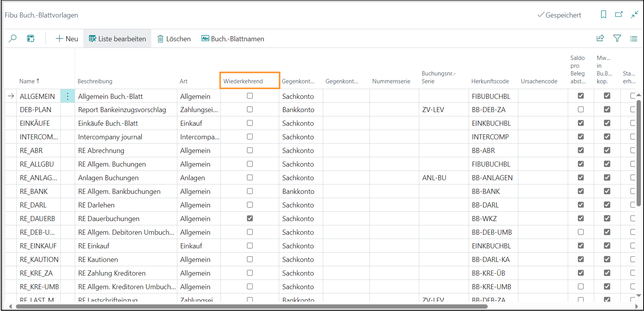Viewport: 644px width, 311px height.
Task: Switch layout with the list view icon
Action: coord(633,39)
